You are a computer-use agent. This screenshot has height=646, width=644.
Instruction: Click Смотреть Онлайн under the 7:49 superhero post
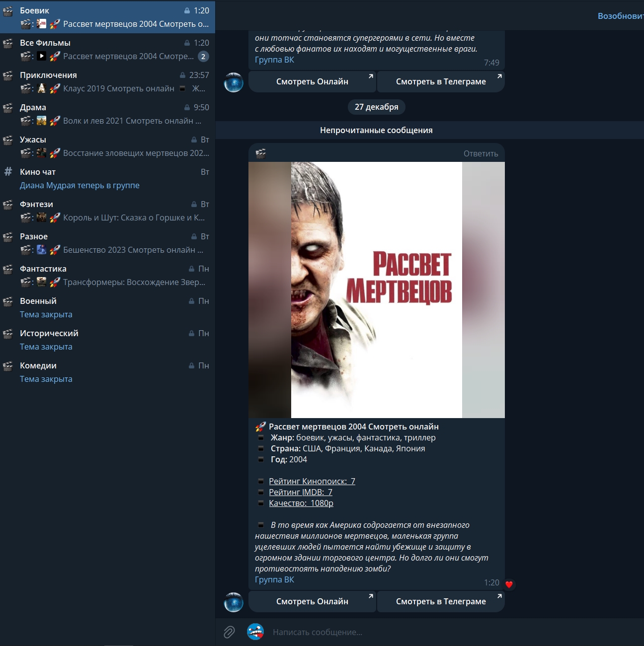312,81
